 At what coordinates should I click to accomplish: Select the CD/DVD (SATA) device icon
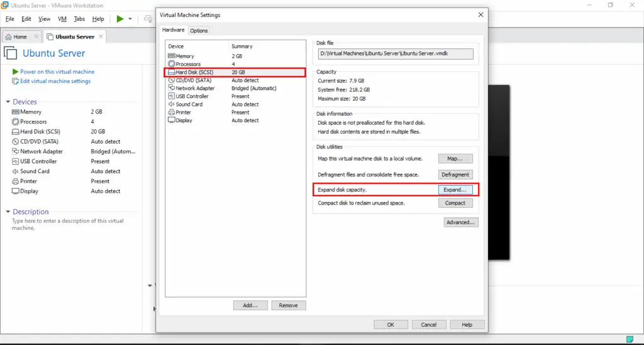[x=172, y=80]
